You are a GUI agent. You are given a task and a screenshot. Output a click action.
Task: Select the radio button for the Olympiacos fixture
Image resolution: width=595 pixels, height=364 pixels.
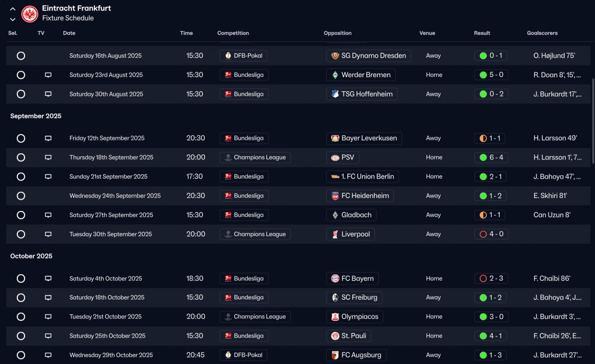pos(21,317)
